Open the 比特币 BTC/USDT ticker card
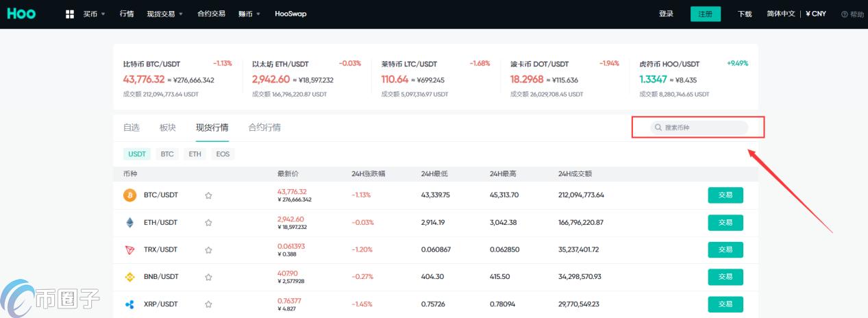Image resolution: width=868 pixels, height=318 pixels. click(x=177, y=78)
